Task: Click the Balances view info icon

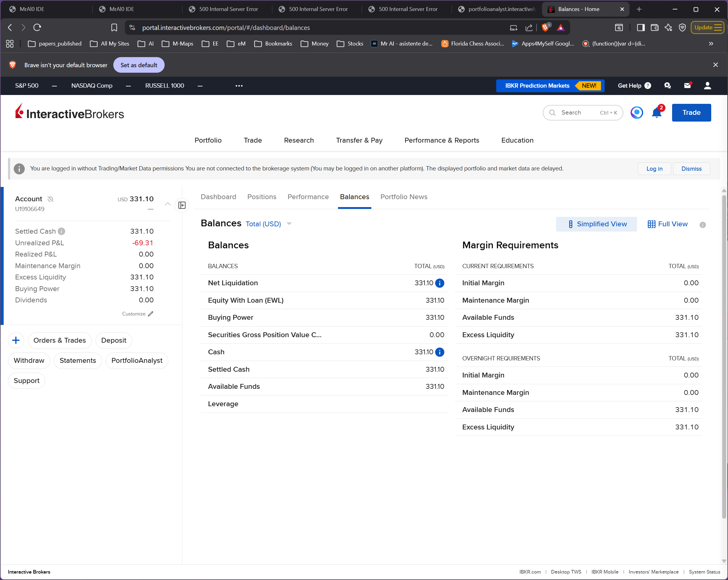Action: pos(702,224)
